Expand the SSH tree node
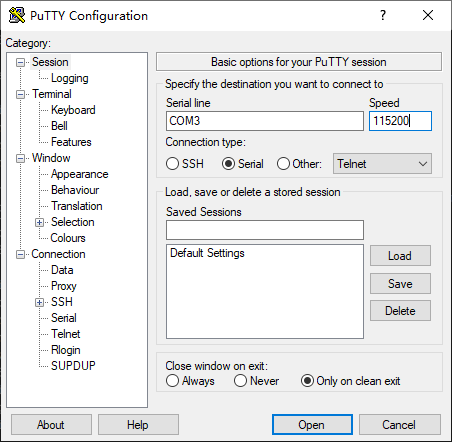Viewport: 452px width, 442px height. pos(39,302)
